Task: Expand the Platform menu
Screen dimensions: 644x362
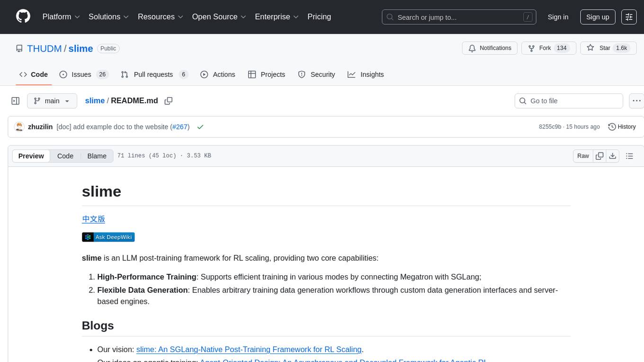Action: (x=61, y=17)
